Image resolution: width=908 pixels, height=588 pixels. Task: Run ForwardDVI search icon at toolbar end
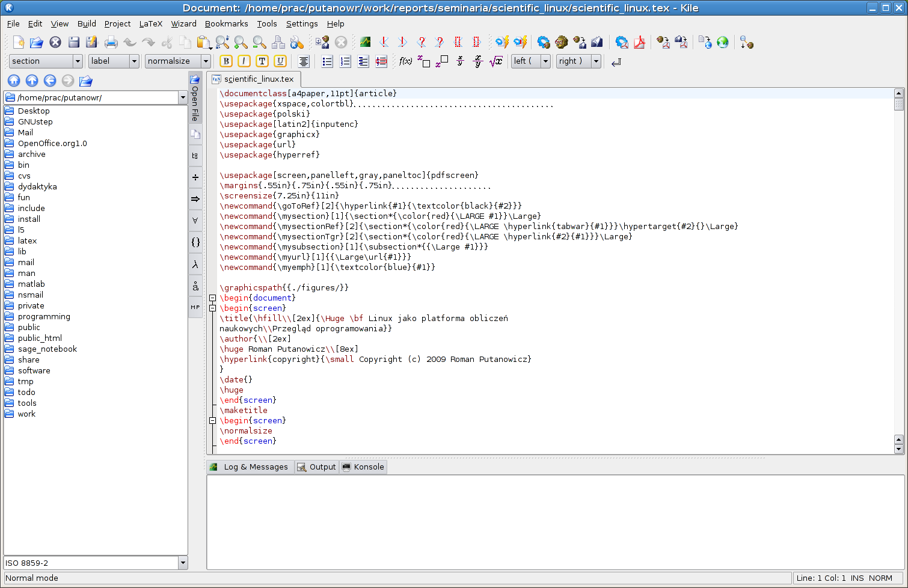(x=747, y=42)
